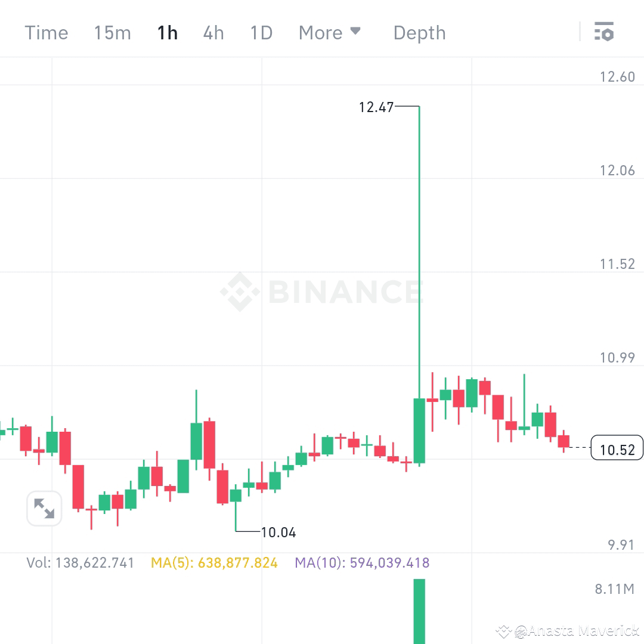The width and height of the screenshot is (644, 644).
Task: Toggle the 15m interval on
Action: 112,33
